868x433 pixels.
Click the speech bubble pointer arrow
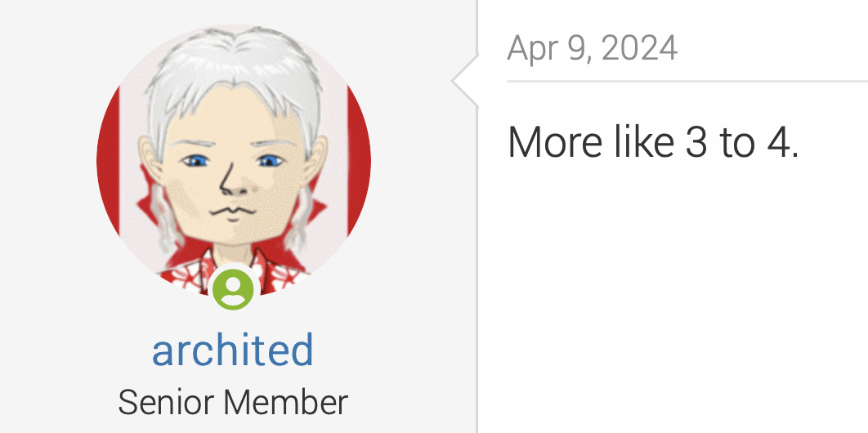coord(465,81)
